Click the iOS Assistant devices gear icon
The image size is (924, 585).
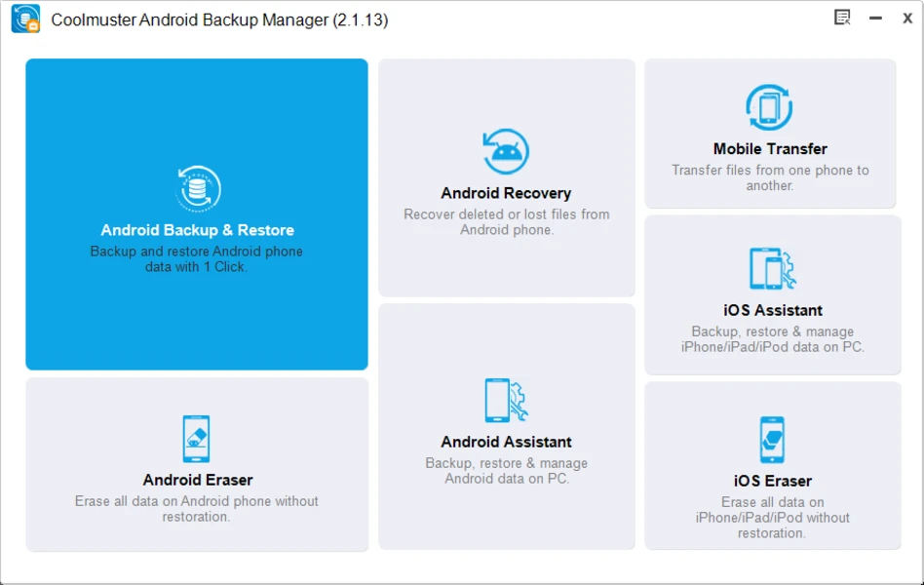773,269
